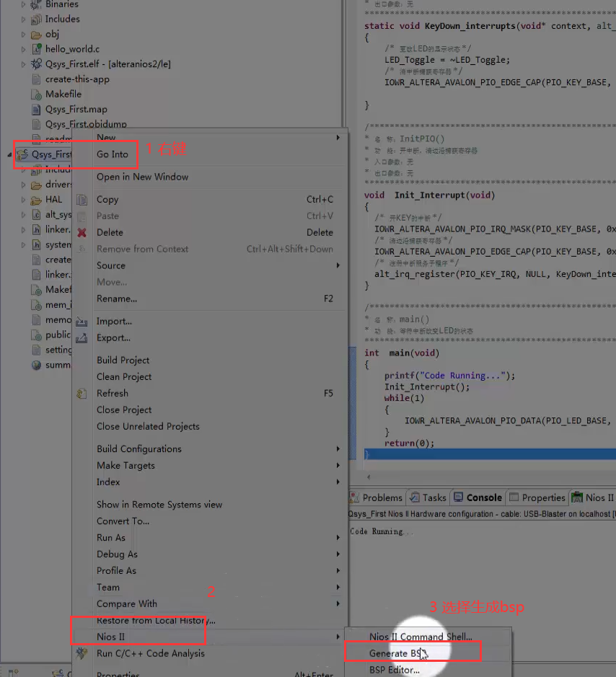Click the Qsys_First.objdump file icon
This screenshot has width=616, height=677.
[x=37, y=124]
